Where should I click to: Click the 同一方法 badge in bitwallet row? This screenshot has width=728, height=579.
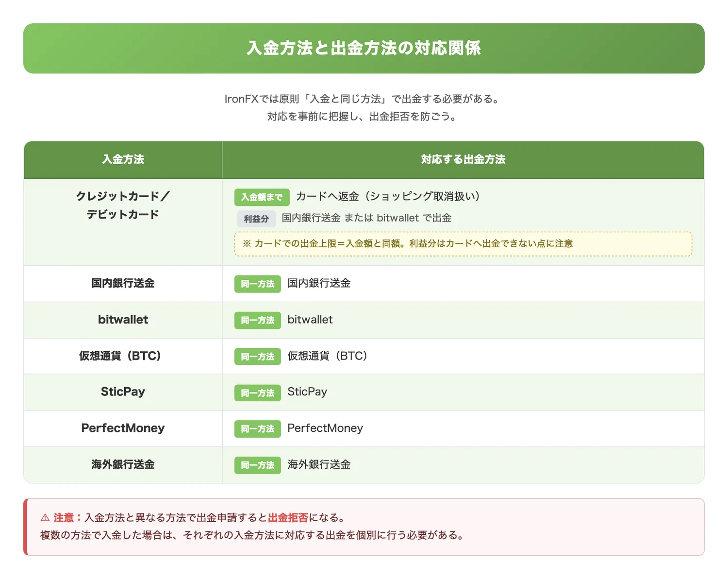(x=258, y=321)
